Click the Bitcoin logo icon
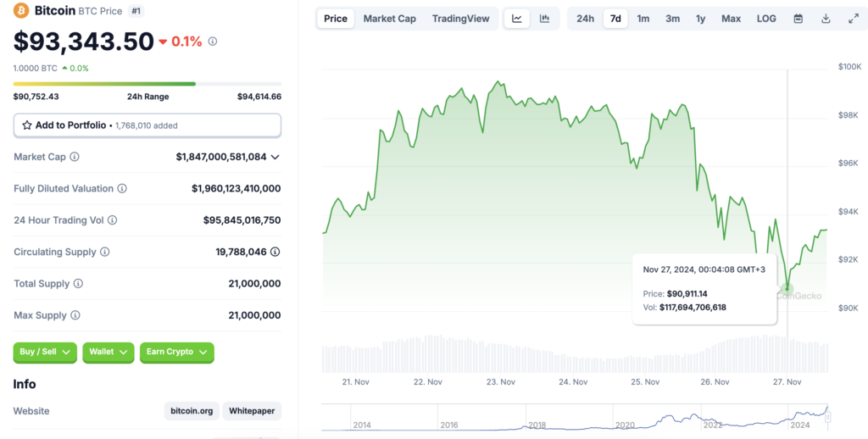 (21, 11)
